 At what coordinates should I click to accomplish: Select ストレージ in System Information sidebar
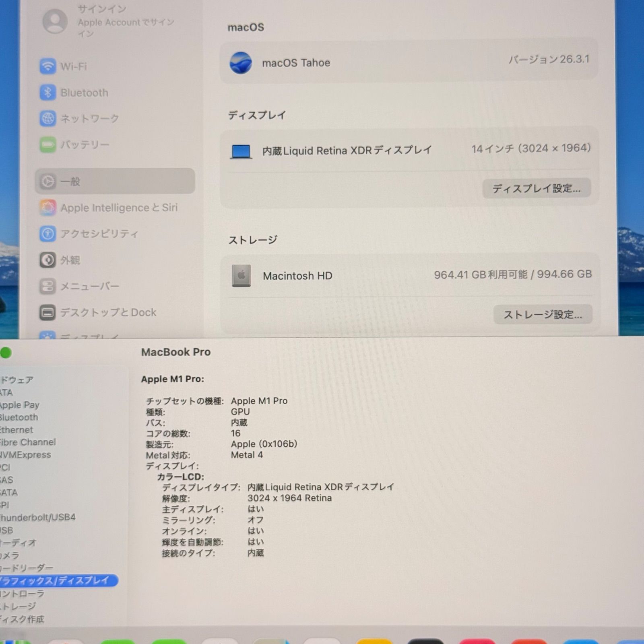click(x=18, y=606)
